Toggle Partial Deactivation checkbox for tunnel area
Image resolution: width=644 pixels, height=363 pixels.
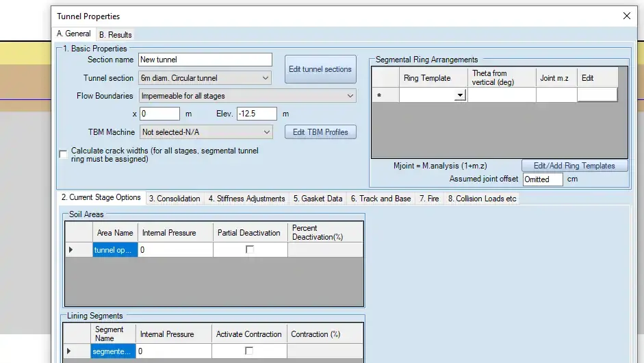(250, 249)
